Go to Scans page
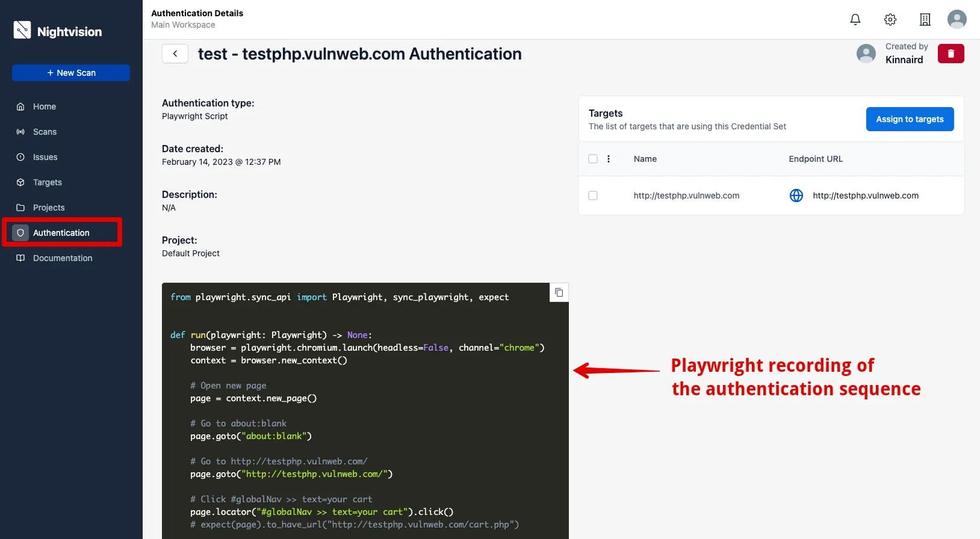The width and height of the screenshot is (980, 539). (45, 132)
